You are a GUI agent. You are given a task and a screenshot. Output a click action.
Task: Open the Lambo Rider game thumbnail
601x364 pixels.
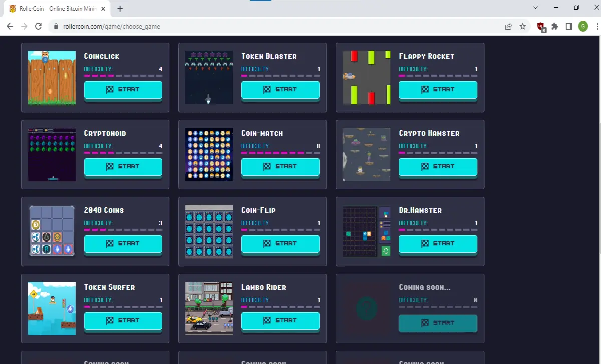tap(209, 309)
